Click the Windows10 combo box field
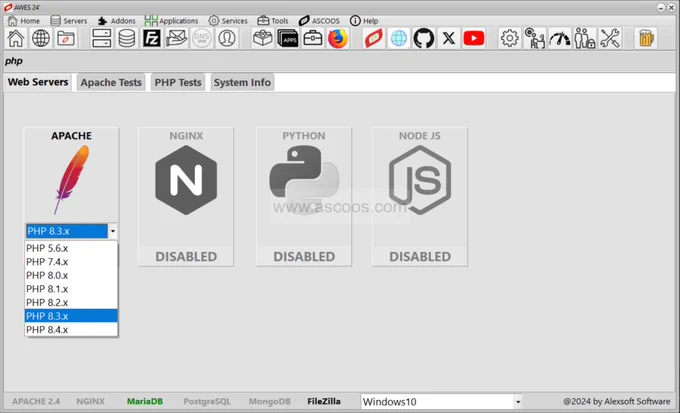The image size is (680, 413). 441,402
